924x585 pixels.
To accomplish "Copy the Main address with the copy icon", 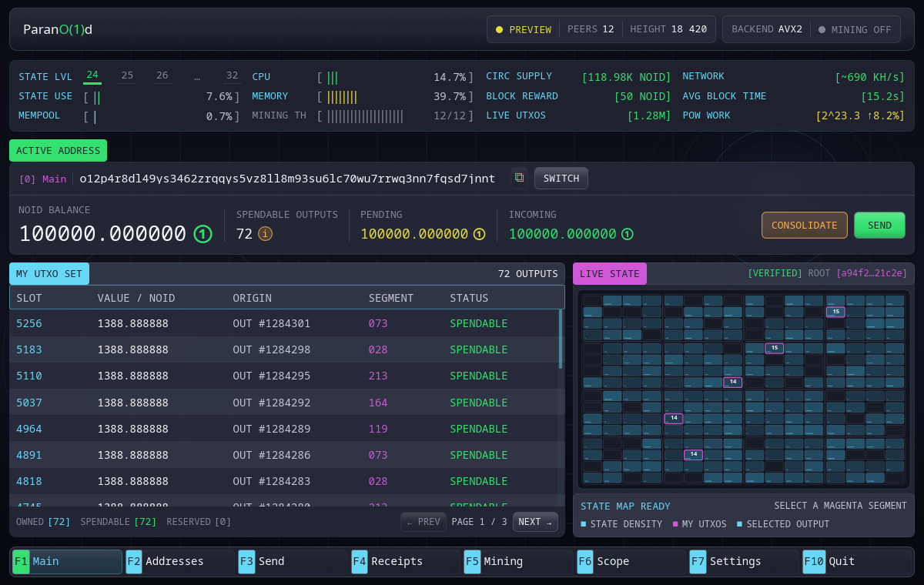I will [519, 178].
